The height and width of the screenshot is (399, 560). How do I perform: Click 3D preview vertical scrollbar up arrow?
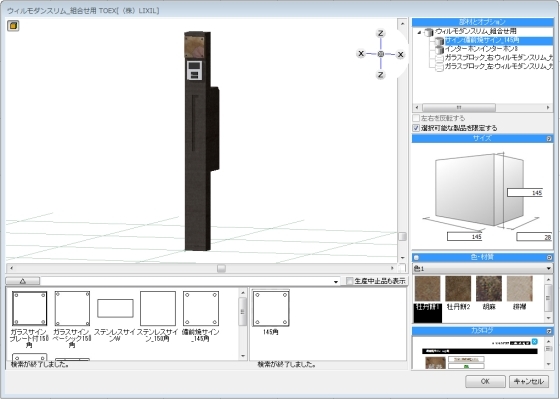402,24
